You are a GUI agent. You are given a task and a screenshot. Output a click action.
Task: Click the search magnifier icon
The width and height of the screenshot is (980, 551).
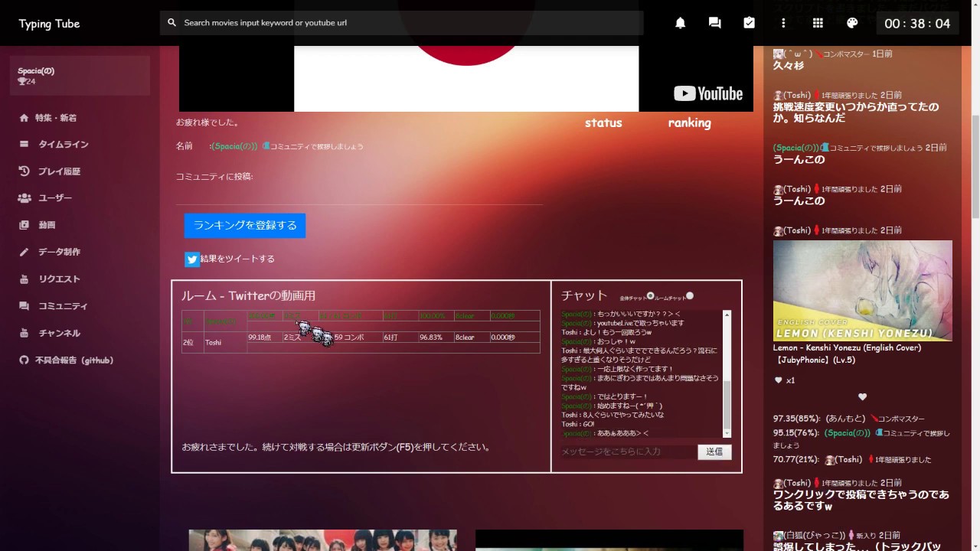tap(171, 23)
